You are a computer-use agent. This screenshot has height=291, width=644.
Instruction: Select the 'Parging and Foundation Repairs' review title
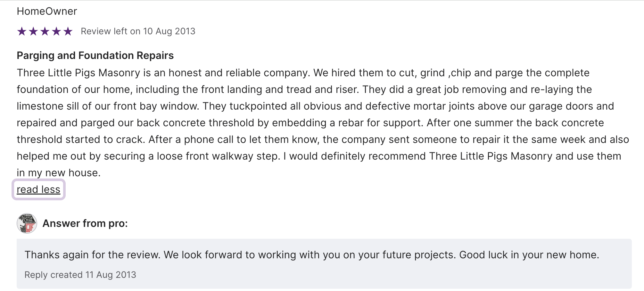point(95,55)
